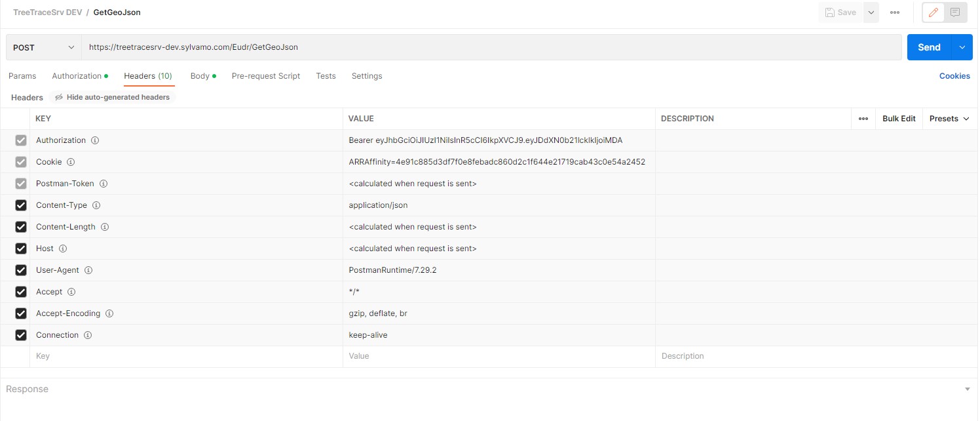The width and height of the screenshot is (980, 421).
Task: Click the three-dot options next to Save
Action: 894,12
